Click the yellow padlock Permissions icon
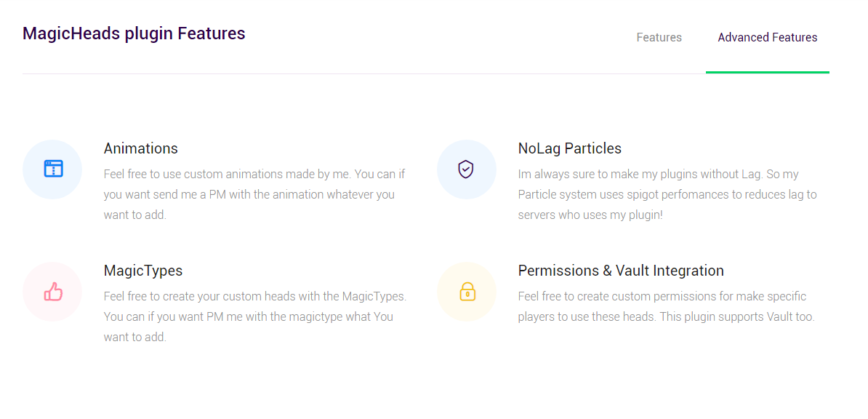868x419 pixels. [467, 292]
